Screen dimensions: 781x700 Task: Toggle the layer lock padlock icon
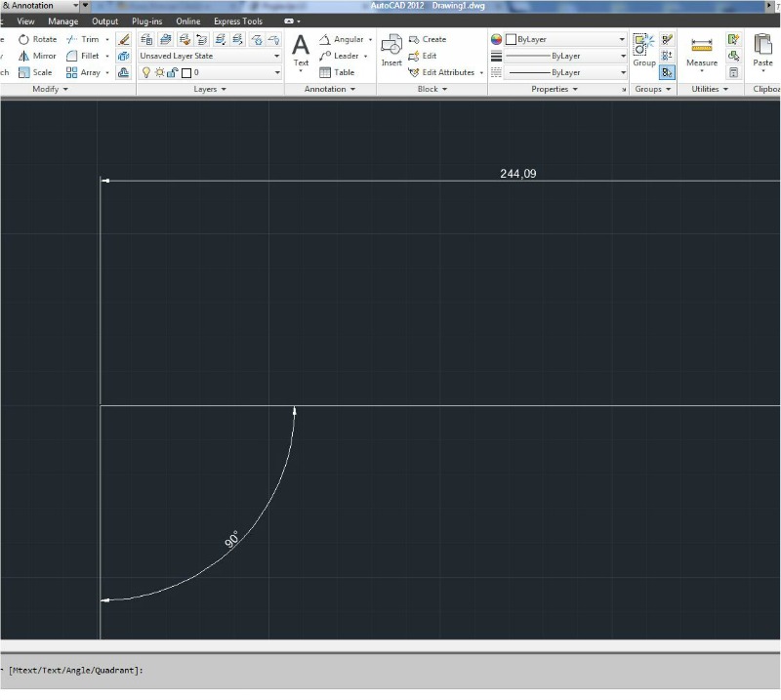pyautogui.click(x=172, y=72)
